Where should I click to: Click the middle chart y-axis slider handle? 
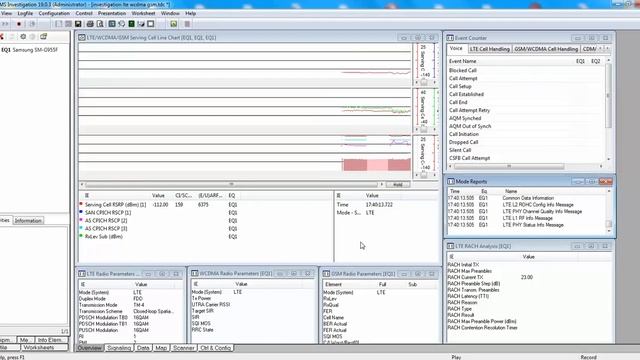tap(424, 129)
